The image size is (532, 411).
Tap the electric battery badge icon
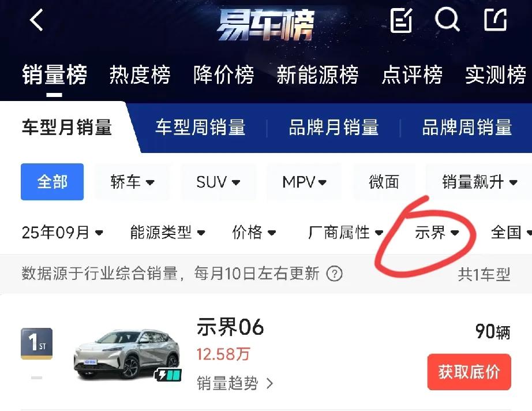(168, 375)
